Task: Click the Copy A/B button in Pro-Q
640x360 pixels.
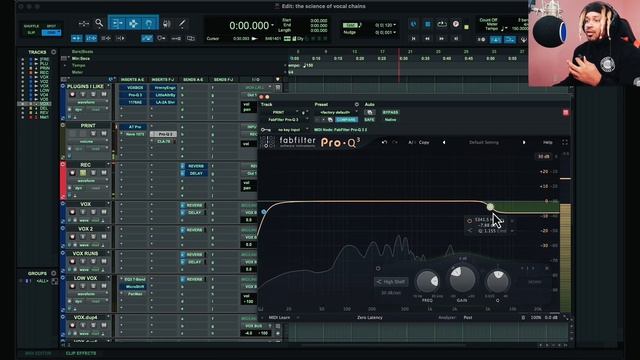Action: click(424, 142)
